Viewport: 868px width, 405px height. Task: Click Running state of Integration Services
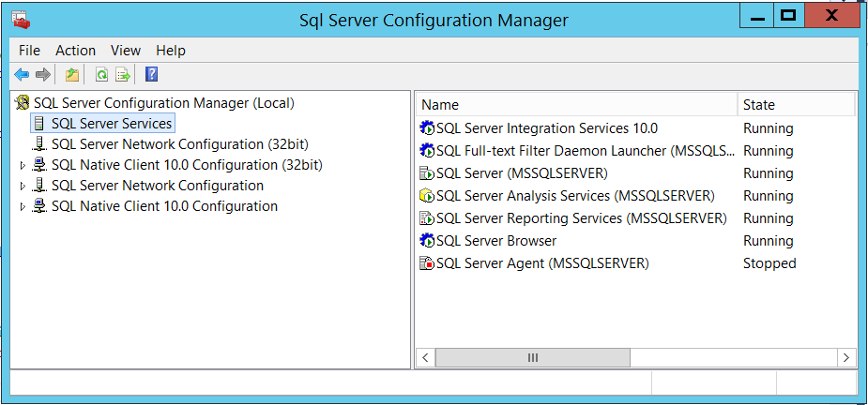[769, 128]
